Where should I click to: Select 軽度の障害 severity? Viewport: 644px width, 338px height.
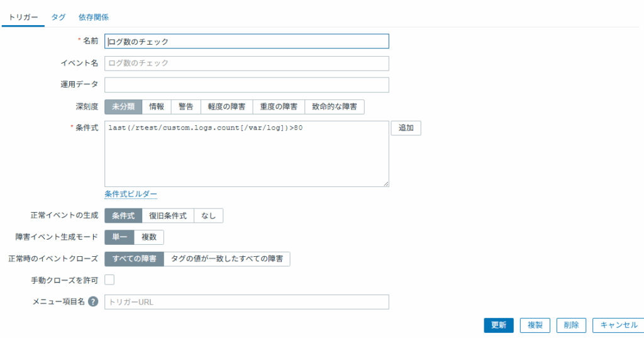click(x=226, y=107)
